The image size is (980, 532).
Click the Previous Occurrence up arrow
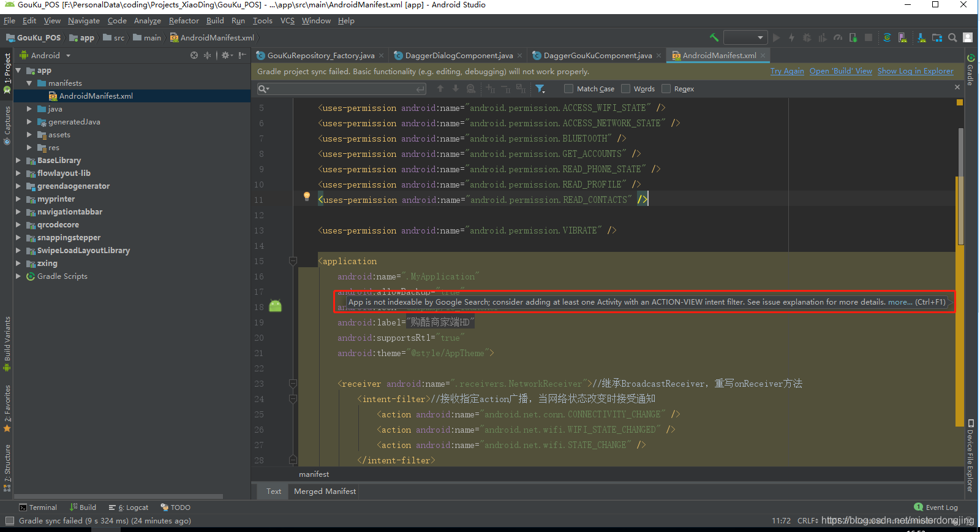point(440,88)
